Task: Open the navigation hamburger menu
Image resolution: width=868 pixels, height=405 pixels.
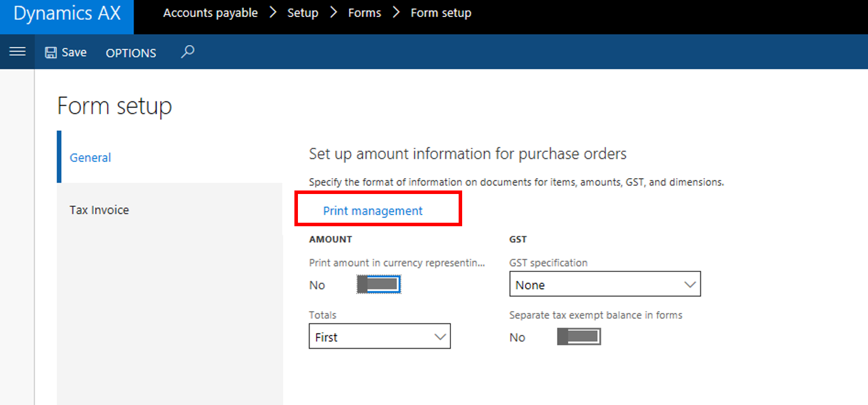Action: 17,52
